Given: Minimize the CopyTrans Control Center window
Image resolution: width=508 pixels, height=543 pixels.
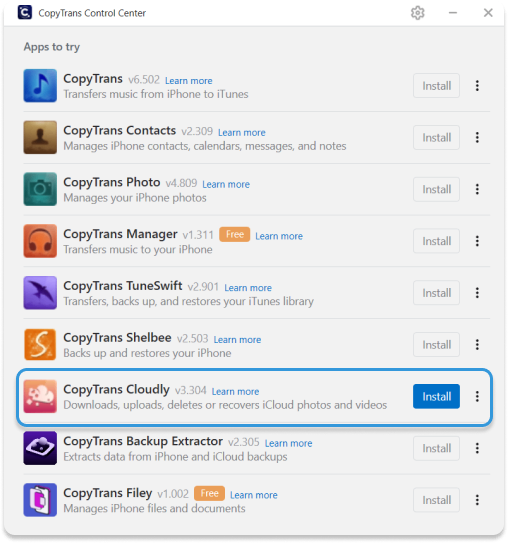Looking at the screenshot, I should pyautogui.click(x=453, y=13).
